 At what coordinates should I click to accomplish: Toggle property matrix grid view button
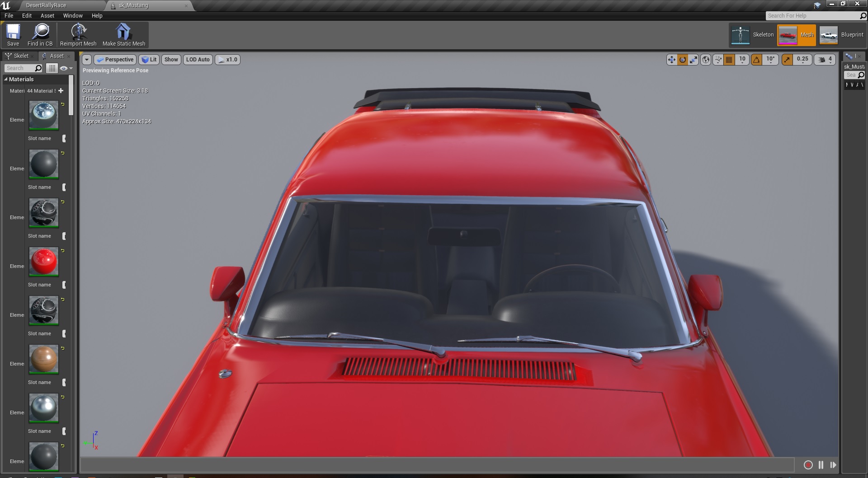click(52, 68)
